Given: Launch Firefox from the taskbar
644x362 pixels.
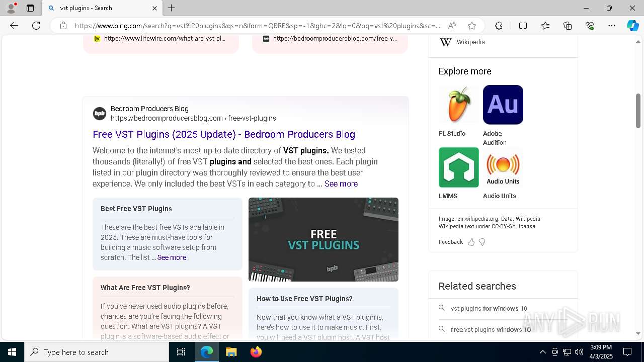Looking at the screenshot, I should pos(256,352).
